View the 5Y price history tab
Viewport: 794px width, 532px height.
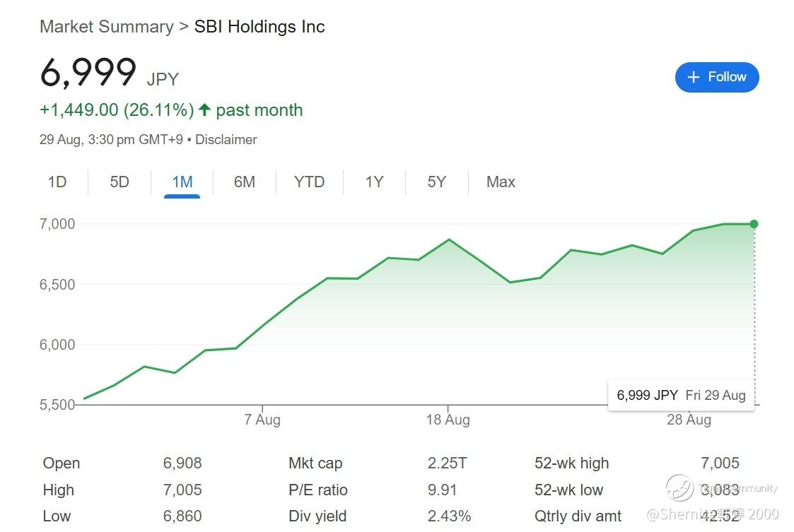pos(436,182)
